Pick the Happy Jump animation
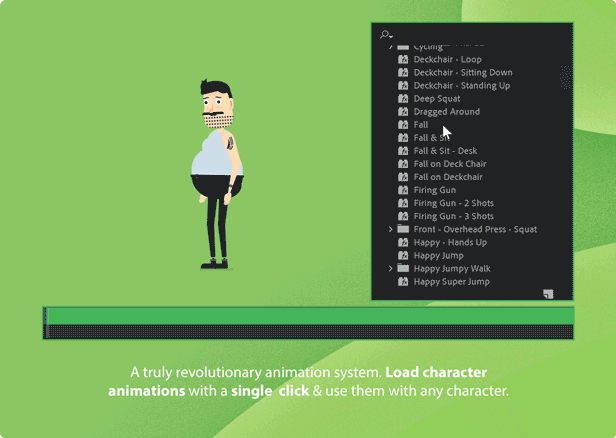Viewport: 616px width, 438px height. click(x=438, y=255)
